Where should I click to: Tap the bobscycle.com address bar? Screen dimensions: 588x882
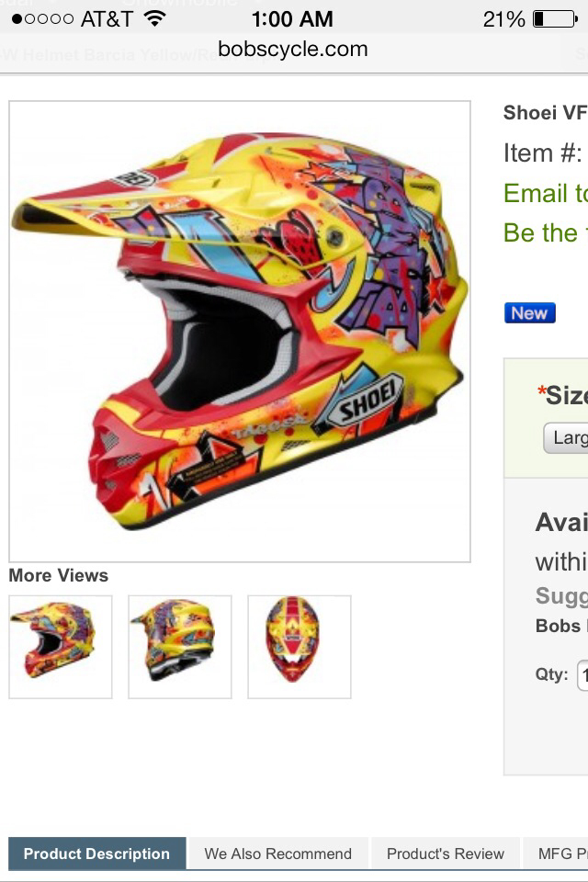pos(292,49)
